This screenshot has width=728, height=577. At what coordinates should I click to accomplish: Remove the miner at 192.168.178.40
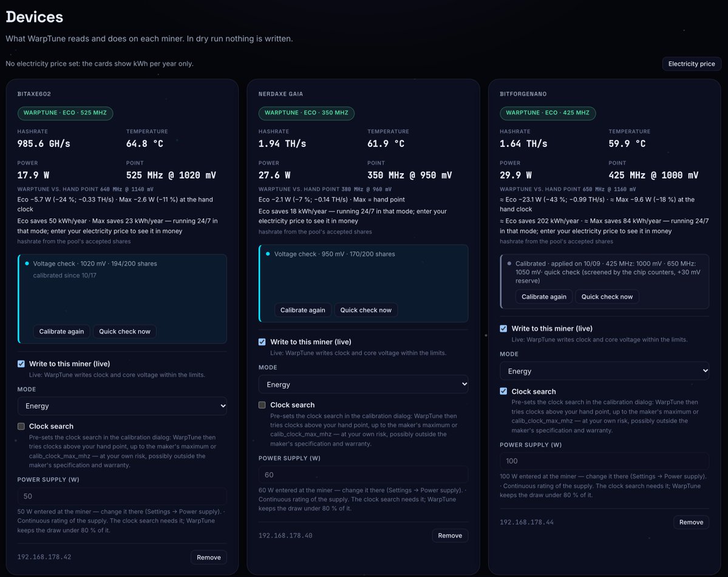coord(450,536)
